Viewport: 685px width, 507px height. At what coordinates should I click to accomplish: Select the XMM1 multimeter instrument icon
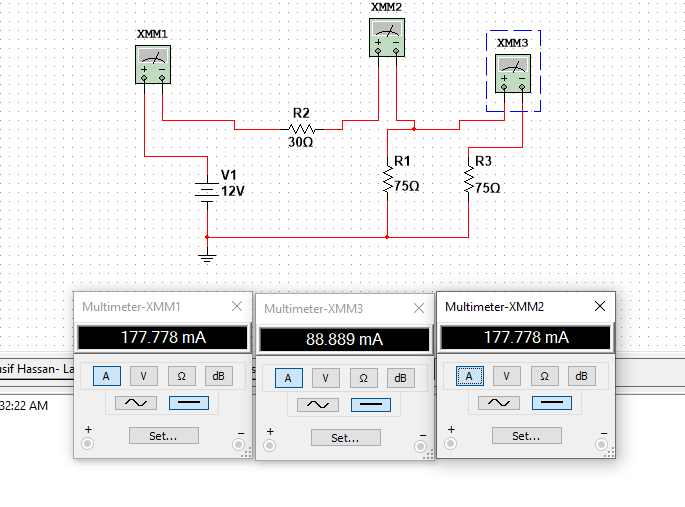153,65
